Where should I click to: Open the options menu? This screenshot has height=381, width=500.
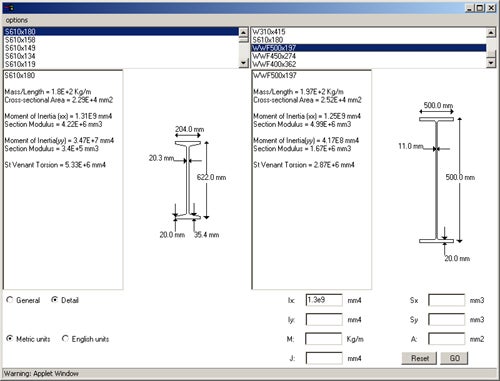click(x=17, y=20)
